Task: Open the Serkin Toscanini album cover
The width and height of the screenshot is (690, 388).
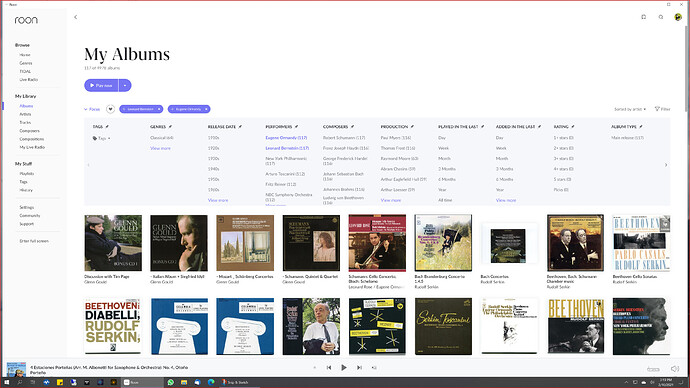Action: (x=443, y=326)
